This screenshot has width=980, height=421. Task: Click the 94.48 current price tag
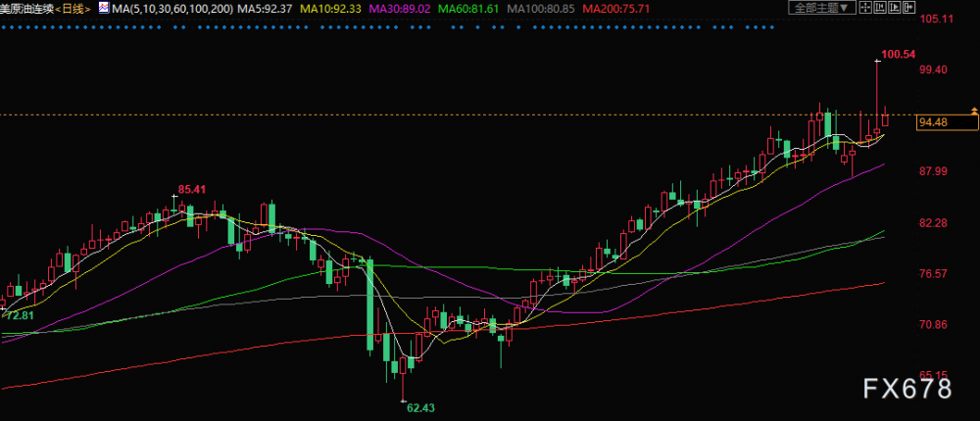click(x=947, y=122)
